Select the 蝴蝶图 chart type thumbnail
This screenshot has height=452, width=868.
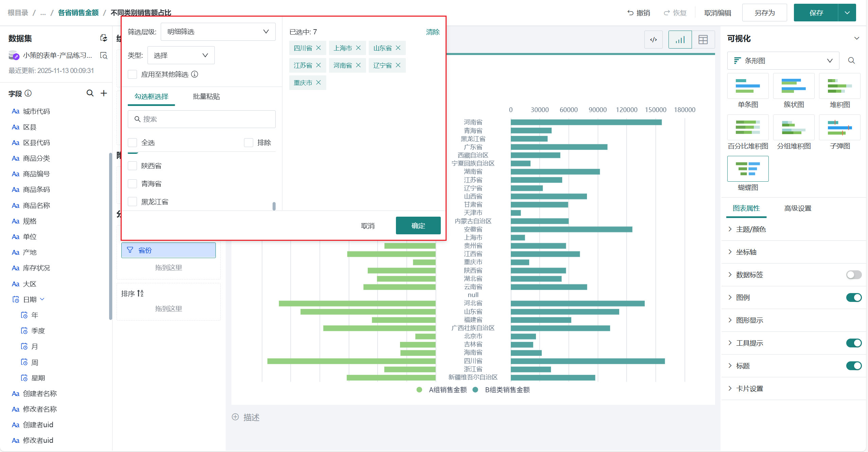click(748, 169)
